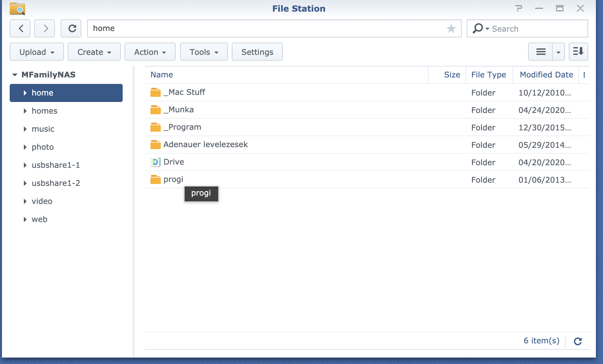Expand the homes tree node arrow

coord(25,111)
